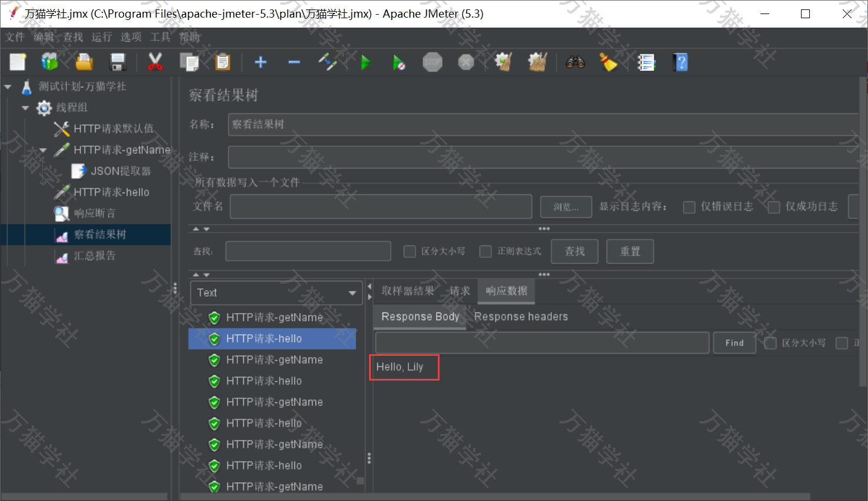The height and width of the screenshot is (501, 868).
Task: Click the 名称 input field
Action: click(x=543, y=125)
